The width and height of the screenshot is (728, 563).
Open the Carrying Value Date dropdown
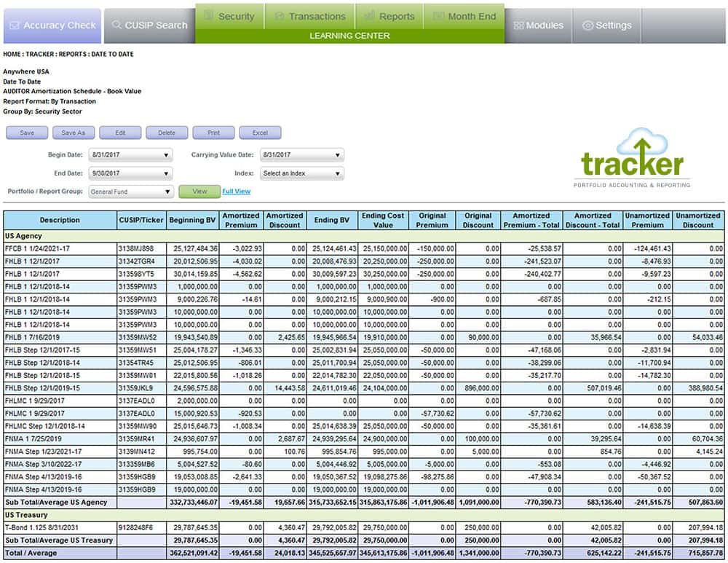(x=301, y=155)
